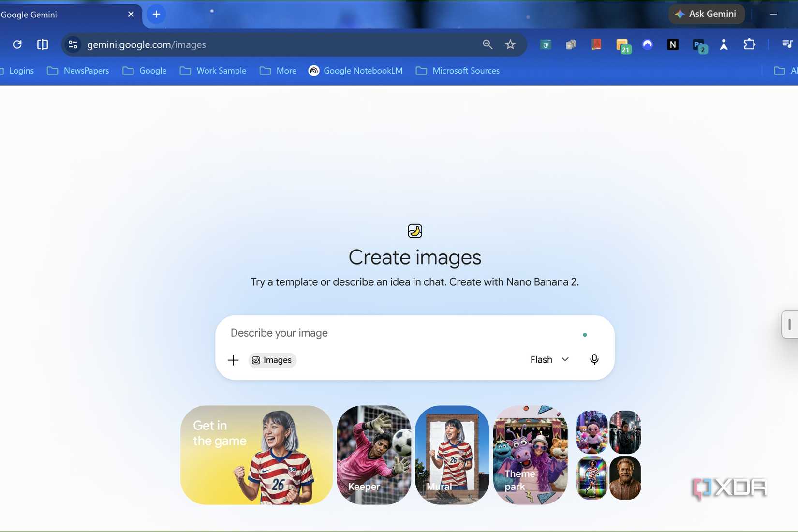Screen dimensions: 798x532
Task: Open the doll toy template thumbnail
Action: coord(592,432)
